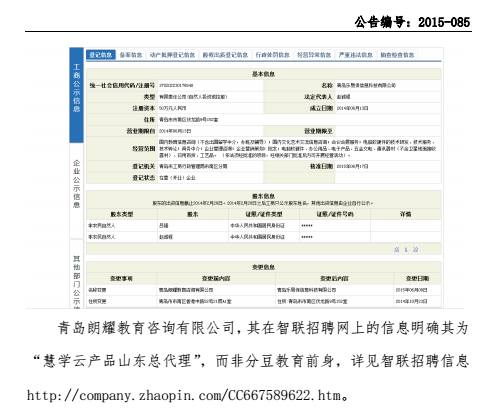Click the 详情 column header

click(406, 214)
